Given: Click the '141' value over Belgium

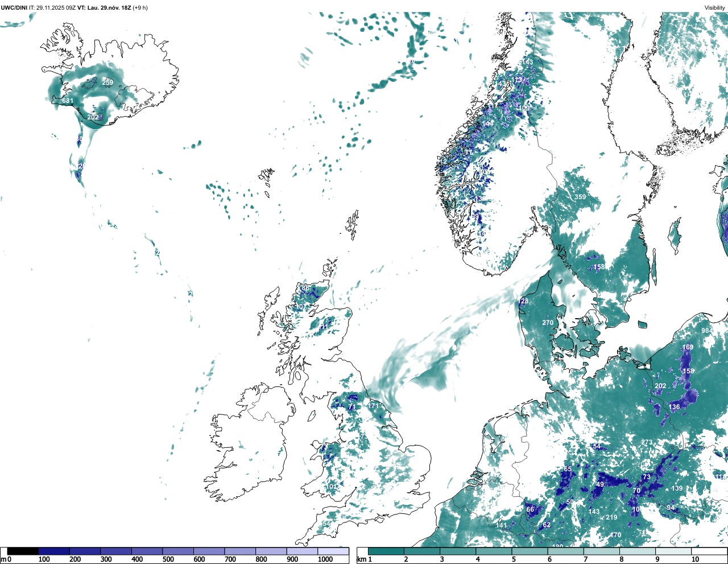Looking at the screenshot, I should click(501, 525).
